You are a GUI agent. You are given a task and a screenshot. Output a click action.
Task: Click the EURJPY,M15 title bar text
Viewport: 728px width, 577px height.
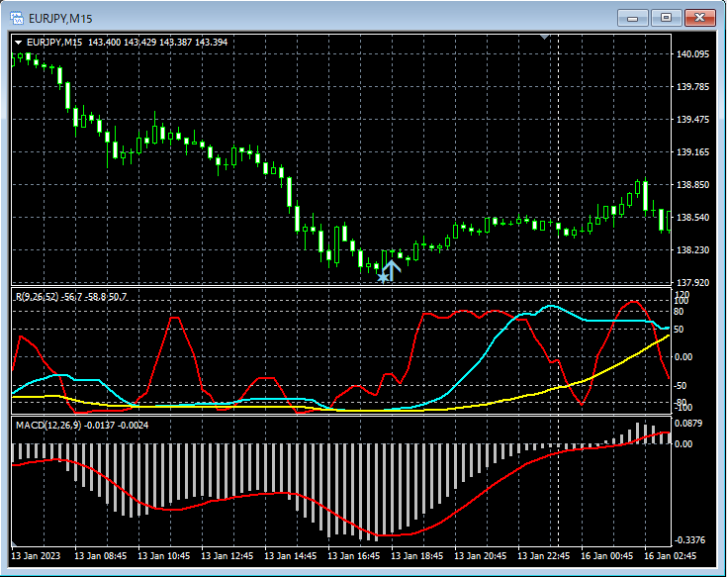point(59,17)
